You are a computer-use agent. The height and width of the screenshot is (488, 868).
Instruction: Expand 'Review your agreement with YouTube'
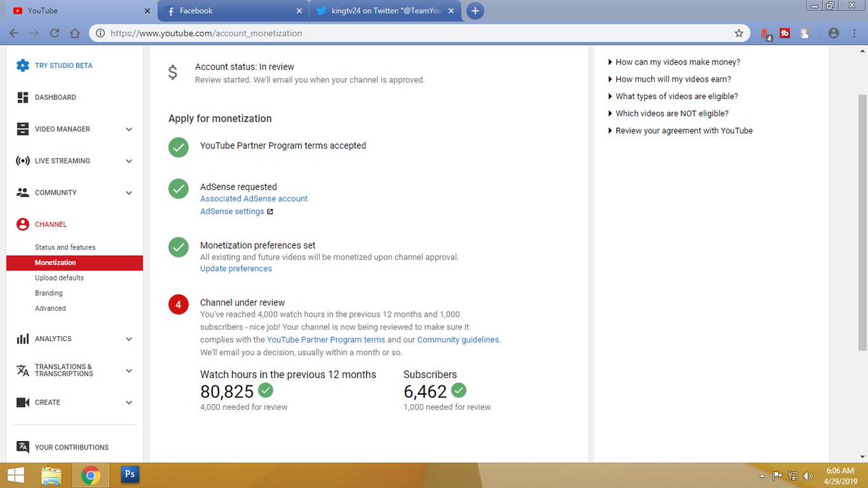click(681, 131)
